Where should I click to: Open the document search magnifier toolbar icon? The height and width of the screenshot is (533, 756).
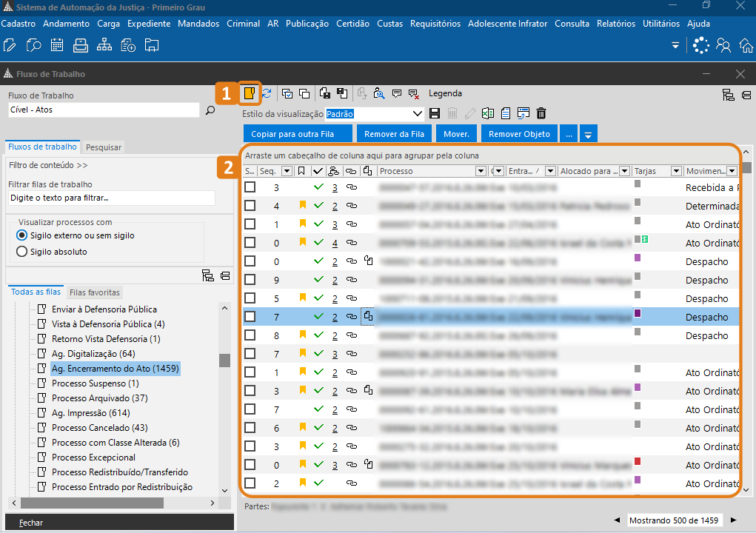pos(33,46)
